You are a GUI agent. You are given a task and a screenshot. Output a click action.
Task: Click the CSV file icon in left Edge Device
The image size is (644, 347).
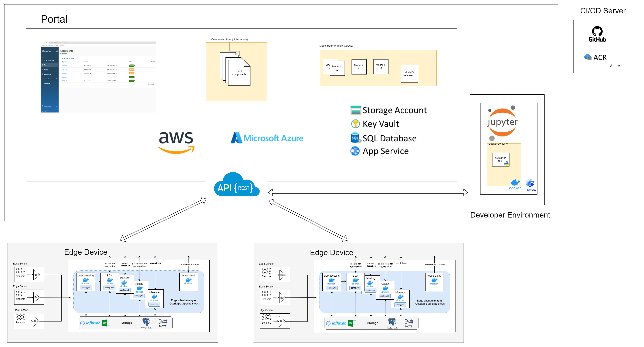106,323
